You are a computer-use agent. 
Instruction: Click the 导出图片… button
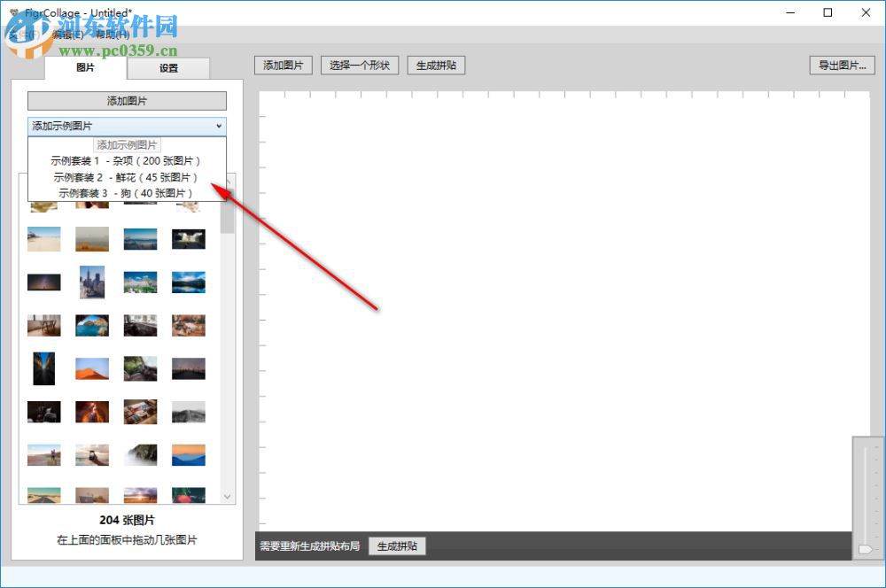[x=841, y=65]
